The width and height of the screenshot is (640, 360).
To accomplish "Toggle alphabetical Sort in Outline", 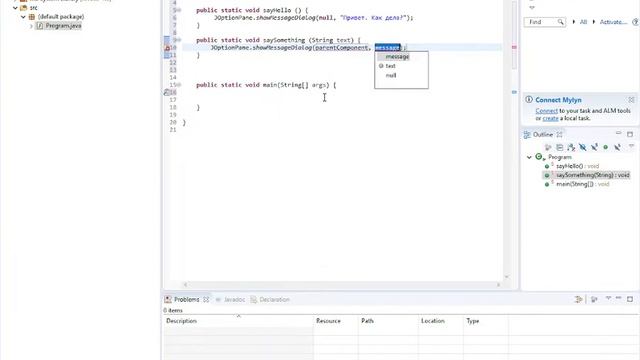I will [571, 147].
